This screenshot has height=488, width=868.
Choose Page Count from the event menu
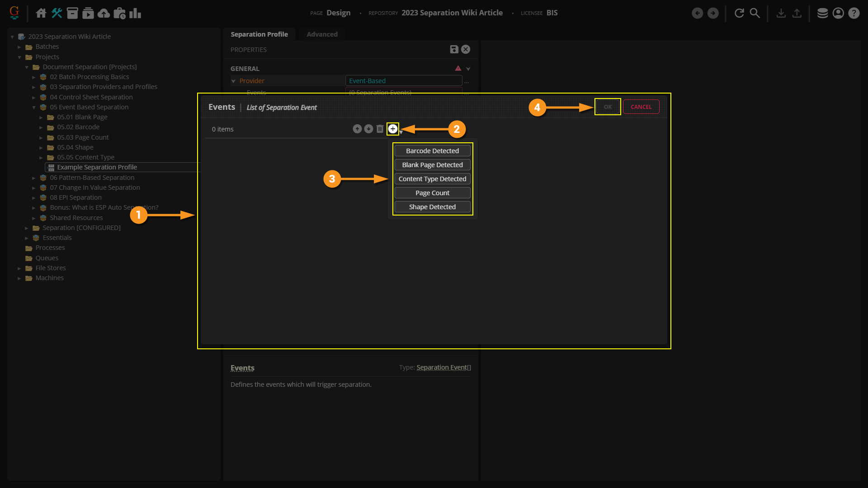432,193
